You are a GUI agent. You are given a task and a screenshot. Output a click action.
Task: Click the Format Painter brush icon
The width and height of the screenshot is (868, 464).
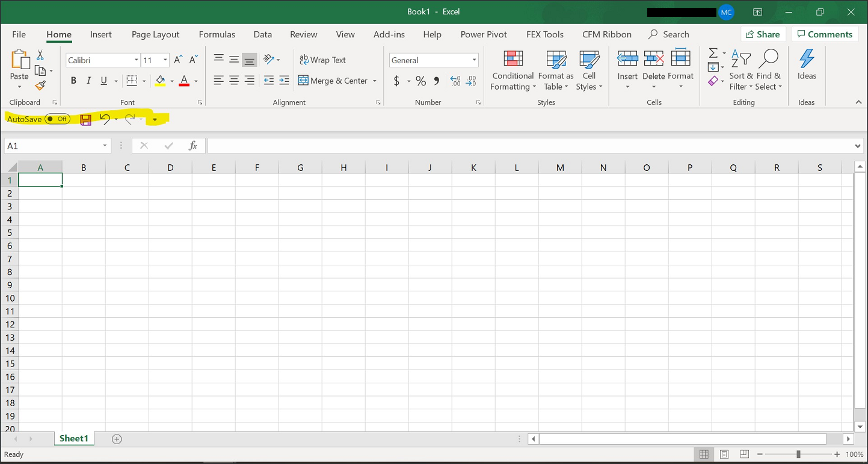coord(40,86)
